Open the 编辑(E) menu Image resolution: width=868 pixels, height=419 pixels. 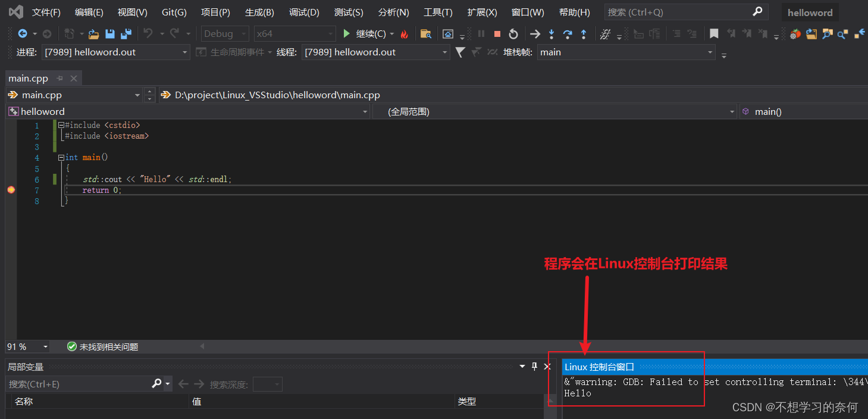click(89, 12)
